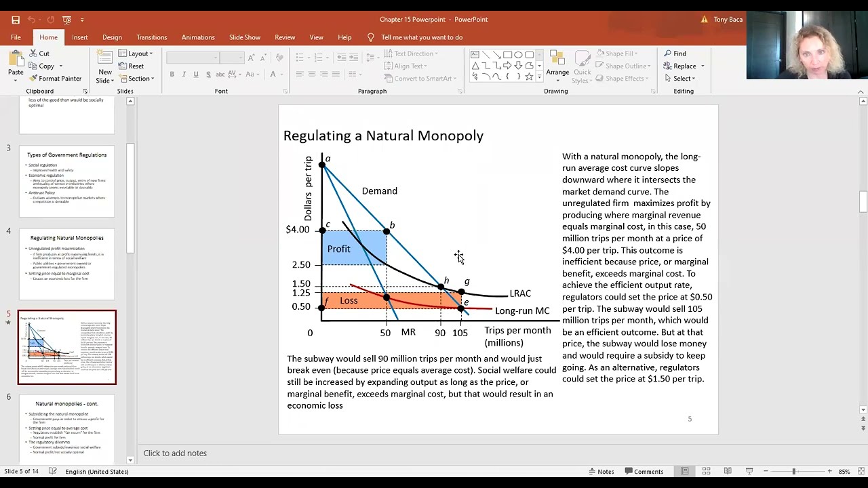
Task: Start the Slide Show from status bar
Action: (x=749, y=471)
